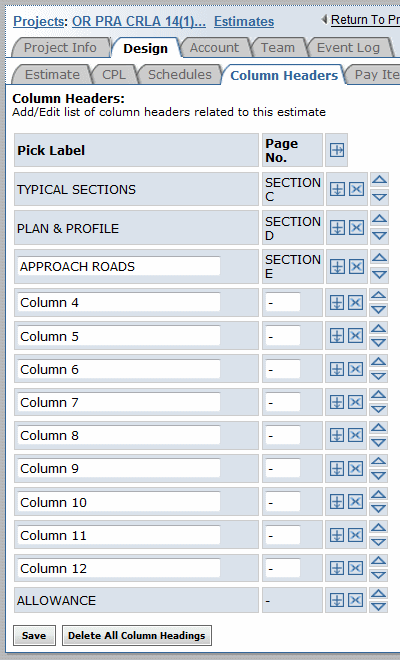Move Column 10 row up
The width and height of the screenshot is (400, 660).
pyautogui.click(x=379, y=494)
